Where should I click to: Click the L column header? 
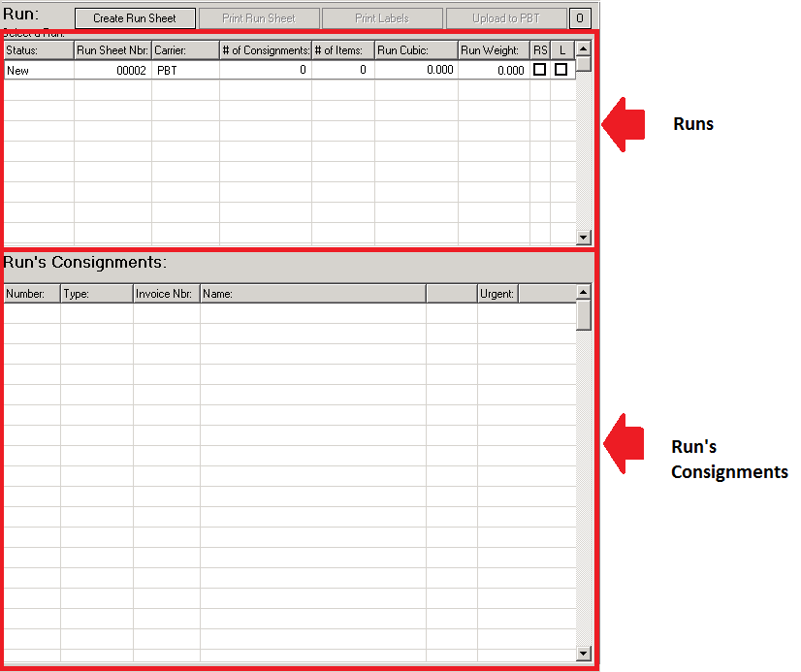click(x=562, y=50)
